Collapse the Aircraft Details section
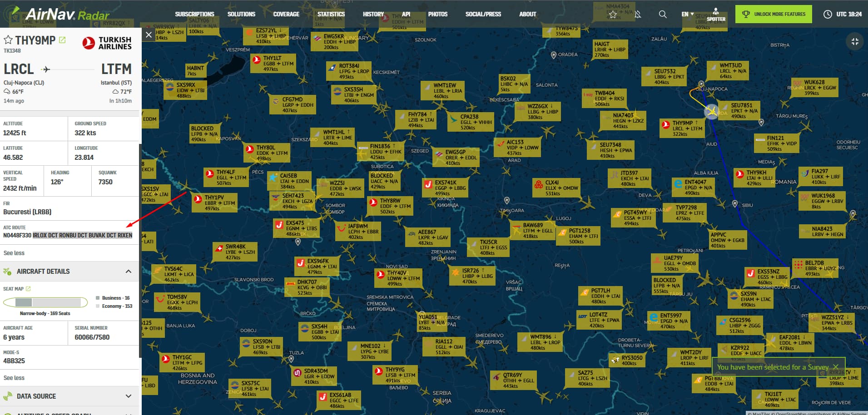The image size is (868, 415). point(129,272)
